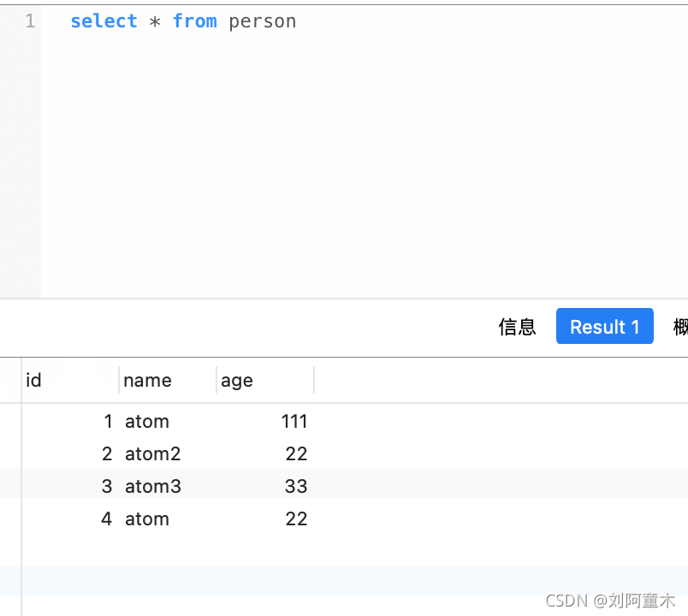
Task: Select id cell with value 1
Action: pyautogui.click(x=70, y=421)
